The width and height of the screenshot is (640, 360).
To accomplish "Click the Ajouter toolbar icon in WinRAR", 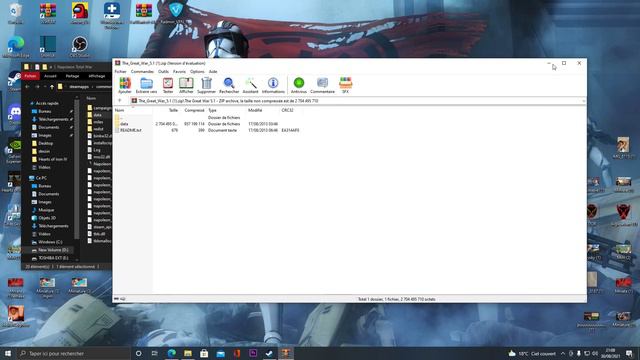I will click(x=125, y=85).
